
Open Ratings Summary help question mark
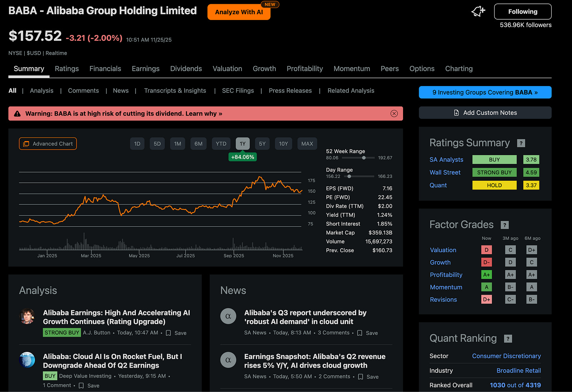pos(521,143)
